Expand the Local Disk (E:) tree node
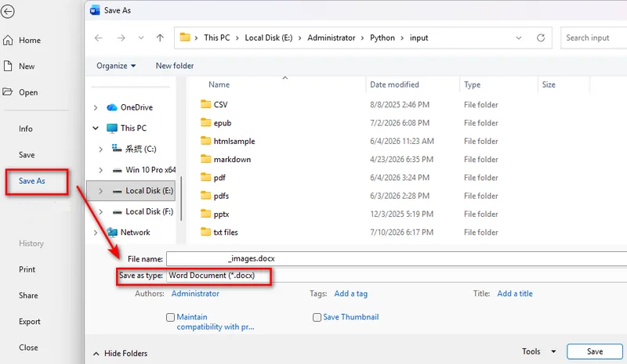The width and height of the screenshot is (627, 364). tap(101, 191)
